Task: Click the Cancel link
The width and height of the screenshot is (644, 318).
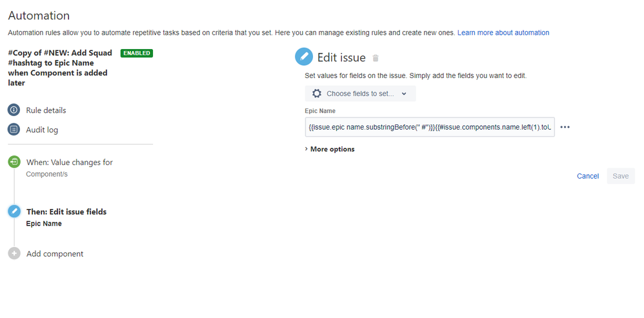Action: point(588,176)
